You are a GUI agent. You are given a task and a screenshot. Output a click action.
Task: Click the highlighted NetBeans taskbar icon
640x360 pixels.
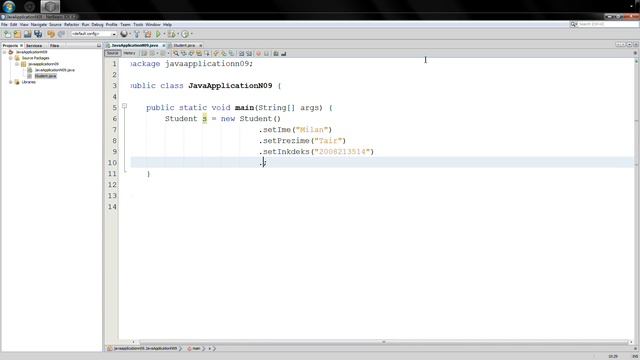(x=50, y=7)
